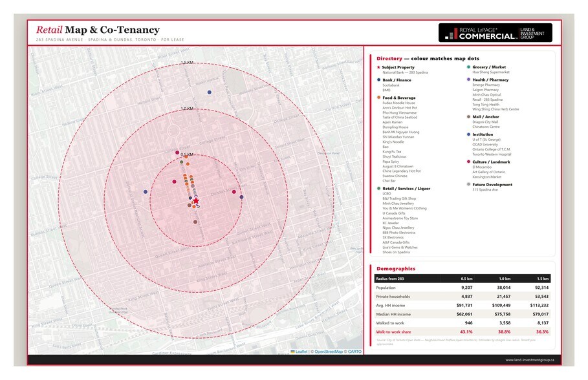Click the Walk-to-work share row label
This screenshot has height=380, width=588.
click(x=393, y=332)
